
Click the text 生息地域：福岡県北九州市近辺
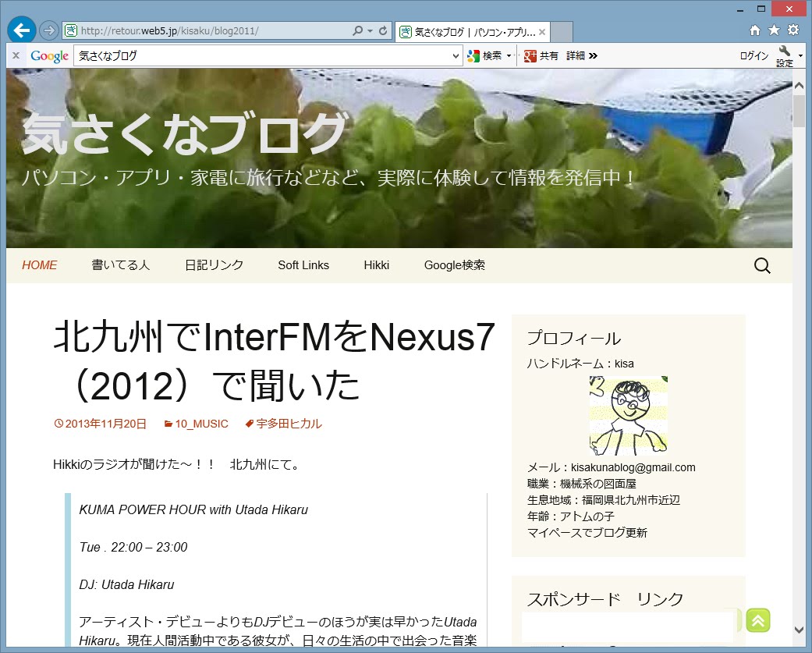(603, 500)
